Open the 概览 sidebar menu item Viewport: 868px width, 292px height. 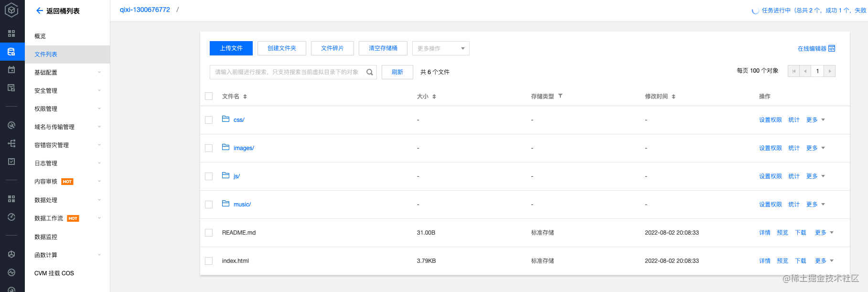(x=67, y=36)
